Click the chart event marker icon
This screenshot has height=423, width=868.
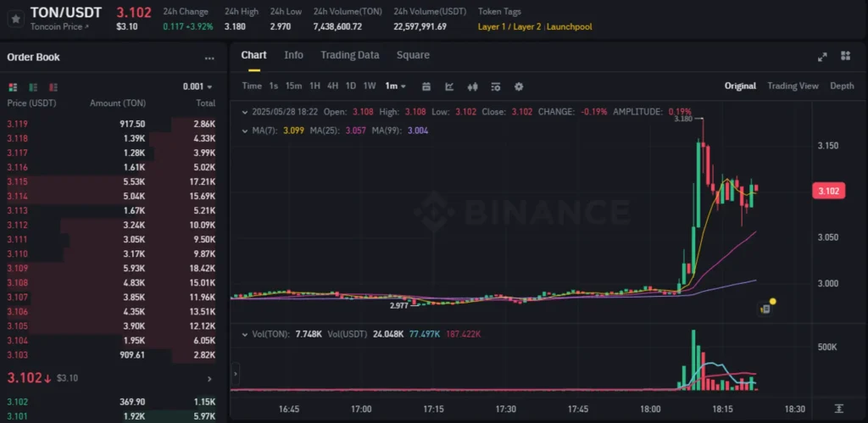click(768, 307)
